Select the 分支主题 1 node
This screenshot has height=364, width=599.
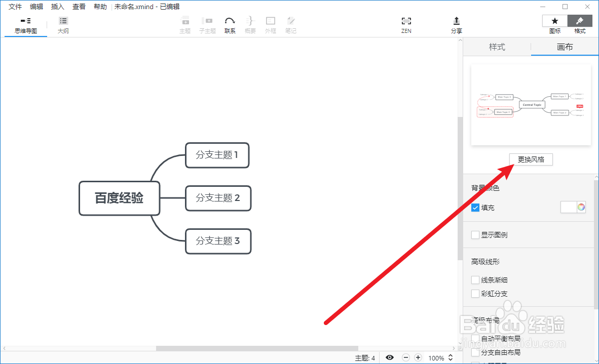[x=217, y=155]
